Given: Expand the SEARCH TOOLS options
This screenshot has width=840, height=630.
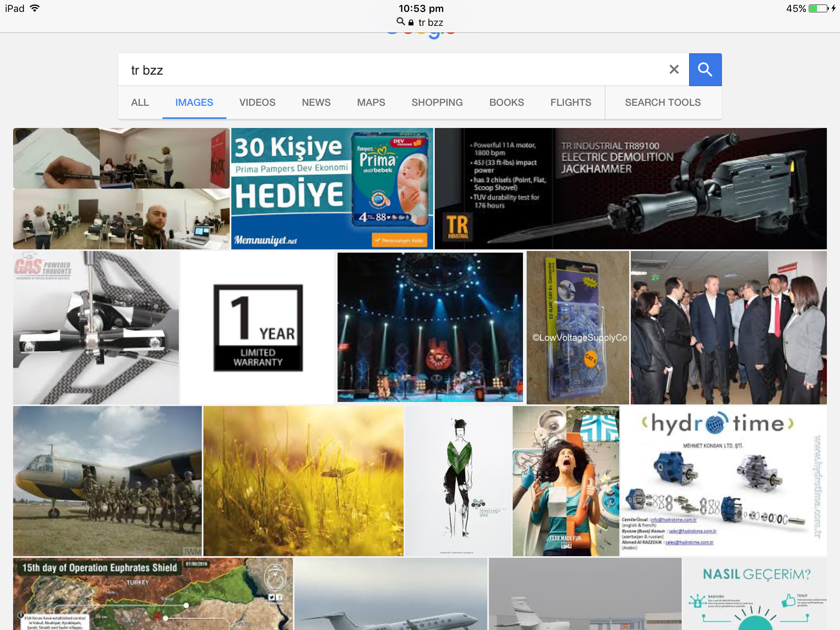Looking at the screenshot, I should (662, 103).
